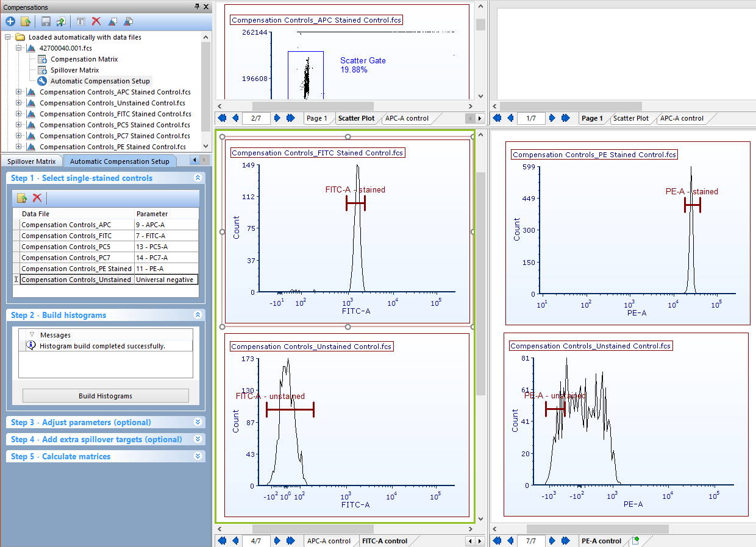Click the floppy disk save icon
This screenshot has height=547, width=756.
tap(46, 22)
